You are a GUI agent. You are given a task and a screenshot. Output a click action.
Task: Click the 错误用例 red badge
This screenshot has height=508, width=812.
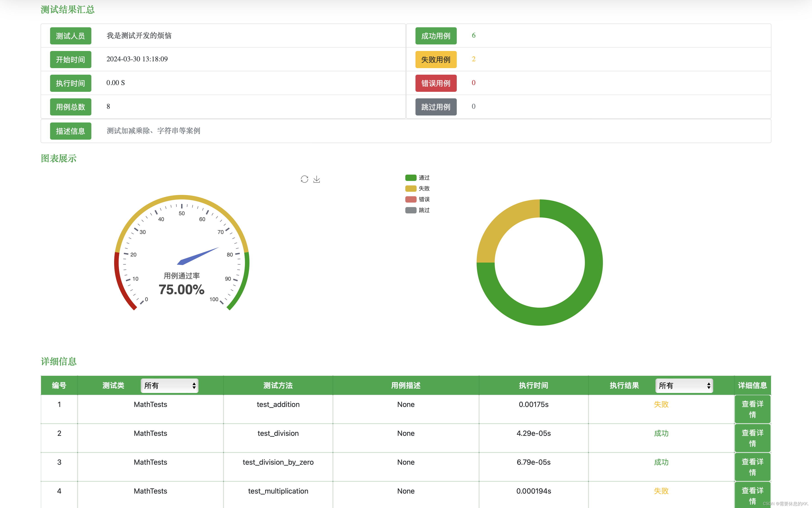[436, 83]
